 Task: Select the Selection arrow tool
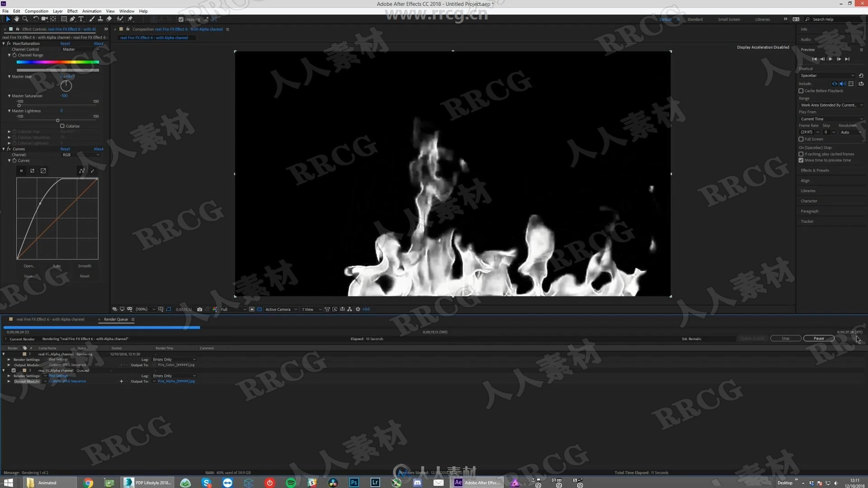click(x=8, y=19)
